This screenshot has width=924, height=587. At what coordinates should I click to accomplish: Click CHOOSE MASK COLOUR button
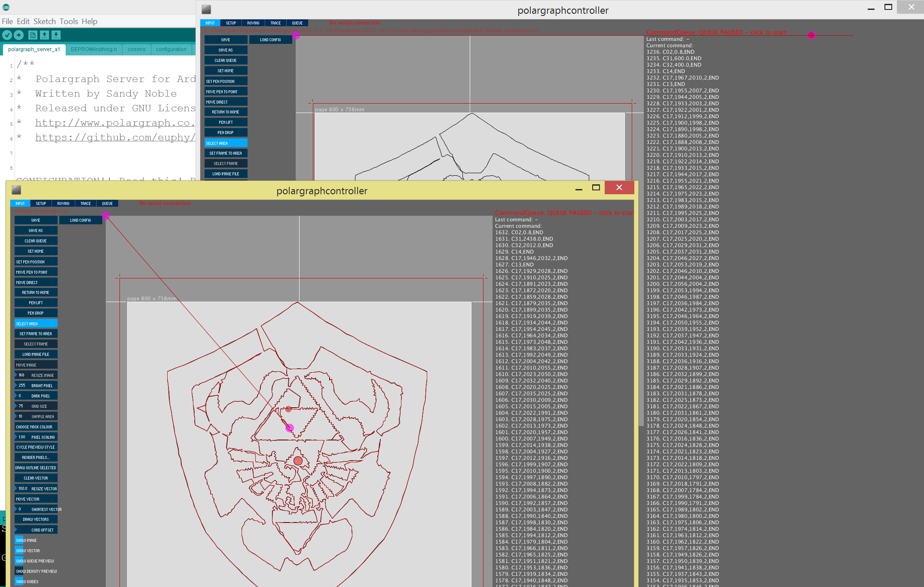tap(36, 427)
